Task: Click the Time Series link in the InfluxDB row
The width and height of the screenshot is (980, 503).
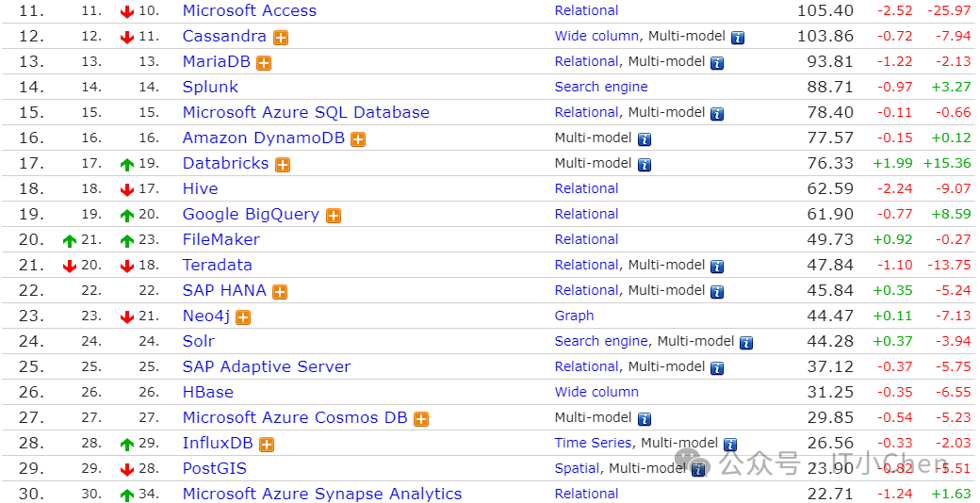Action: (593, 443)
